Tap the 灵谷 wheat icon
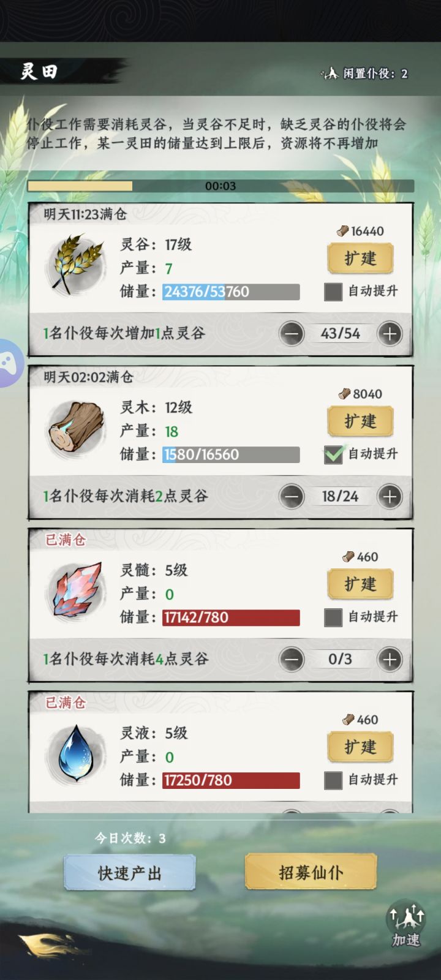This screenshot has width=441, height=980. coord(76,265)
